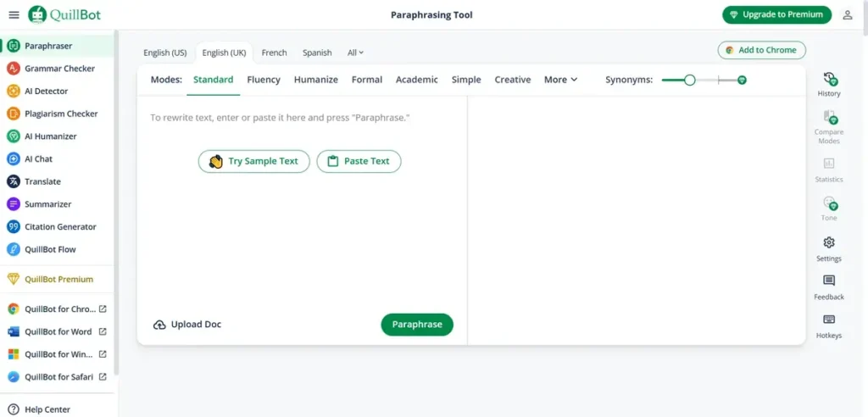
Task: Click the user account profile icon
Action: (847, 14)
